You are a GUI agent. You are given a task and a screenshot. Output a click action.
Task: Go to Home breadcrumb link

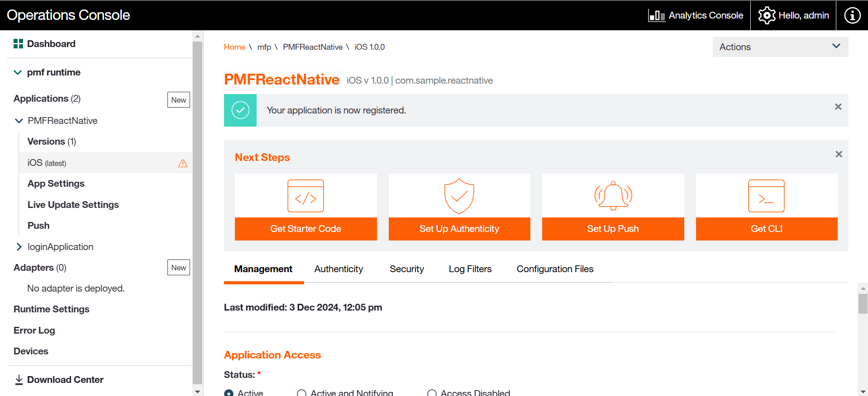pos(234,47)
